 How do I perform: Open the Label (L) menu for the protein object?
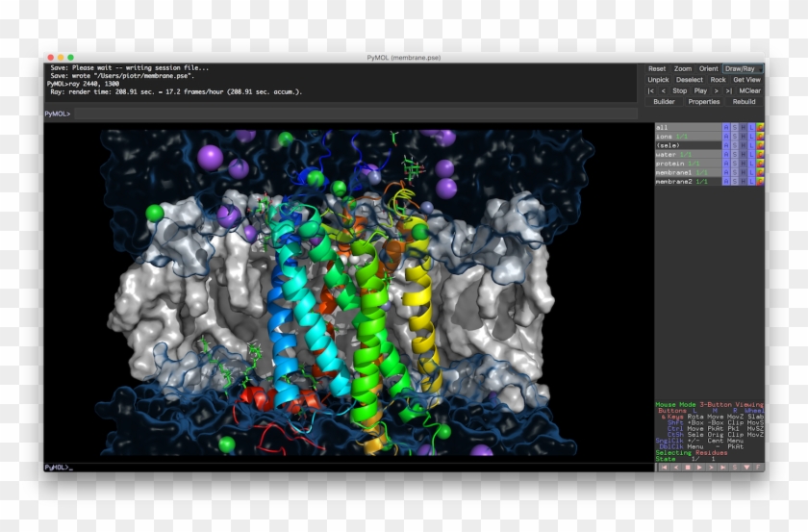pyautogui.click(x=752, y=163)
